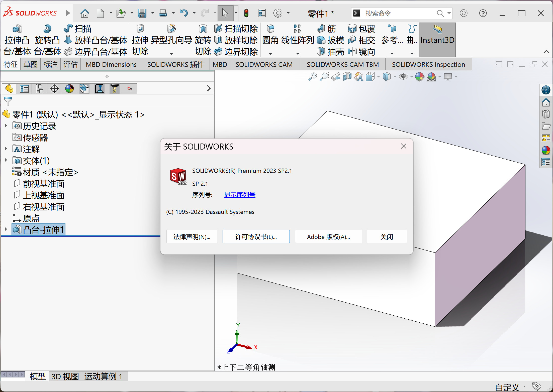Viewport: 553px width, 392px height.
Task: Expand the manager tabs chevron arrow
Action: (x=209, y=88)
